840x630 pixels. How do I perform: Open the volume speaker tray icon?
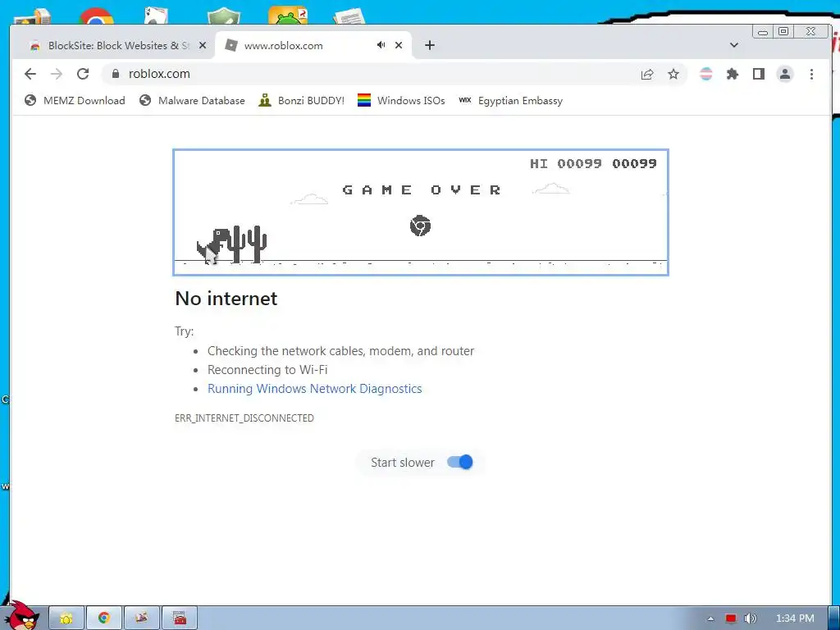click(x=751, y=619)
